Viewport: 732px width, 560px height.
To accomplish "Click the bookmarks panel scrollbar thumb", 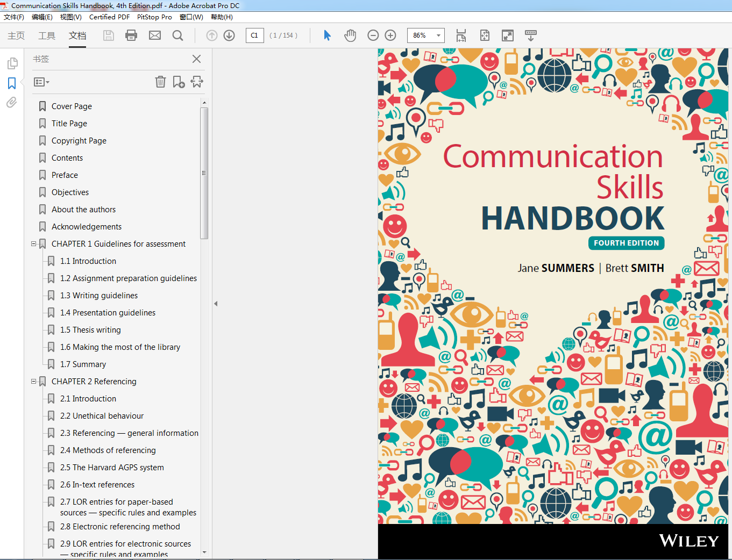I will (204, 173).
